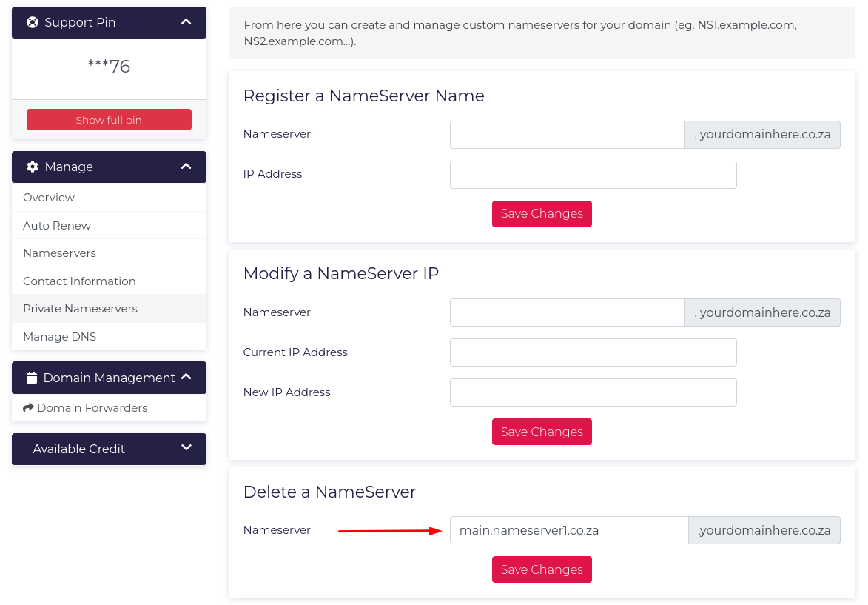Click the Domain Management calendar icon

click(32, 378)
